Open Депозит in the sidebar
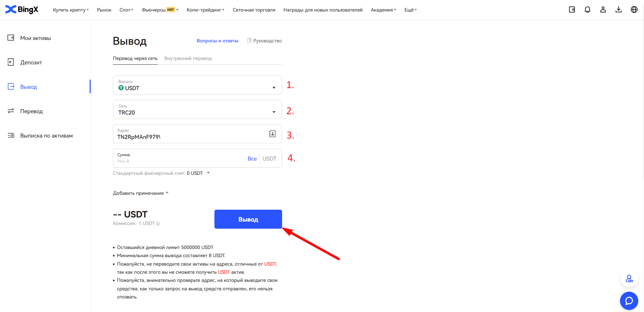This screenshot has width=644, height=312. point(31,62)
